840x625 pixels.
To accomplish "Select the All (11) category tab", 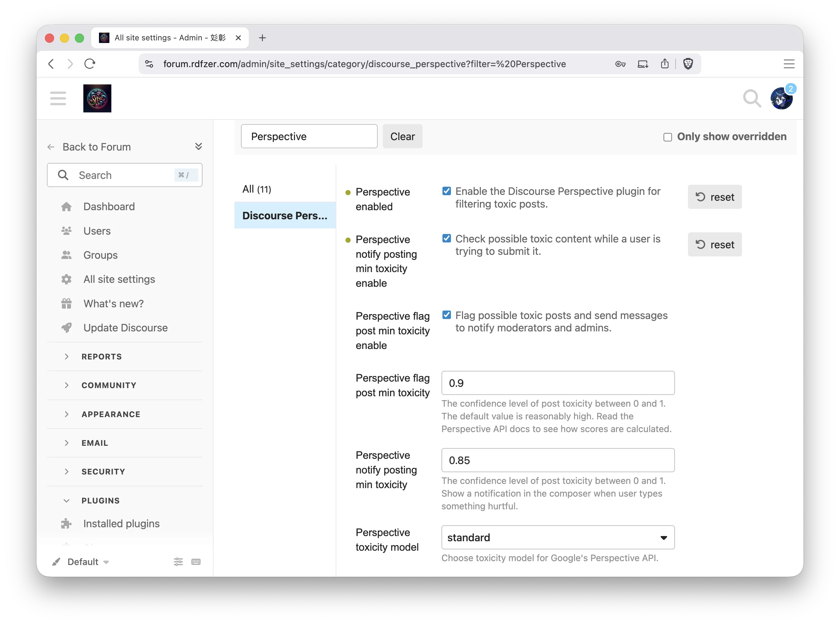I will coord(257,189).
